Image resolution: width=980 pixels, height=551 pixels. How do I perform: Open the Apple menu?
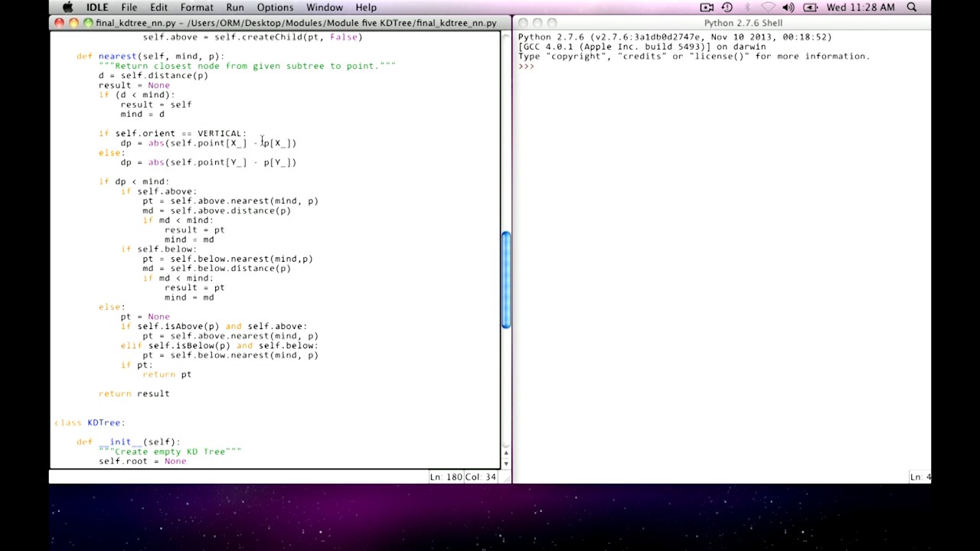pos(67,8)
